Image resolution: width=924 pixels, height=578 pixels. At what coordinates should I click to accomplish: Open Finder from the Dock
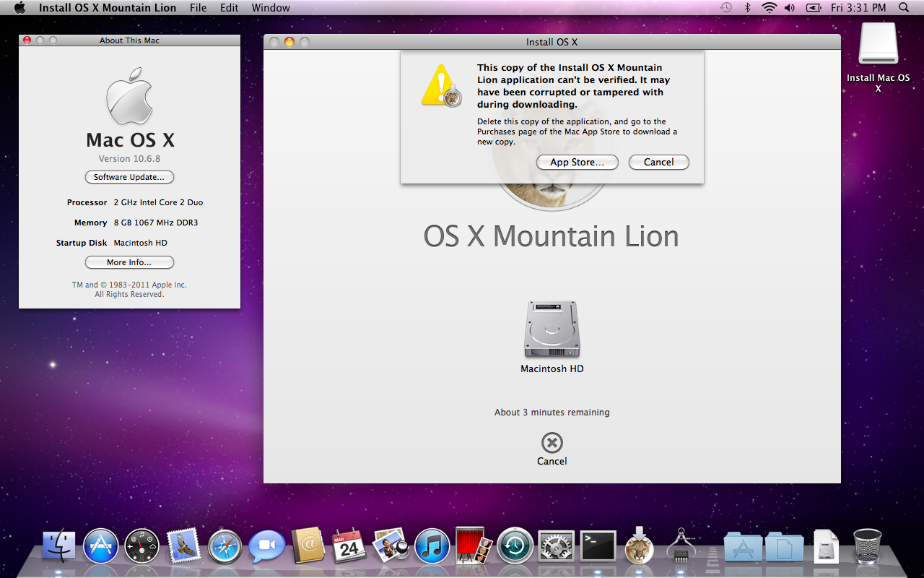59,546
